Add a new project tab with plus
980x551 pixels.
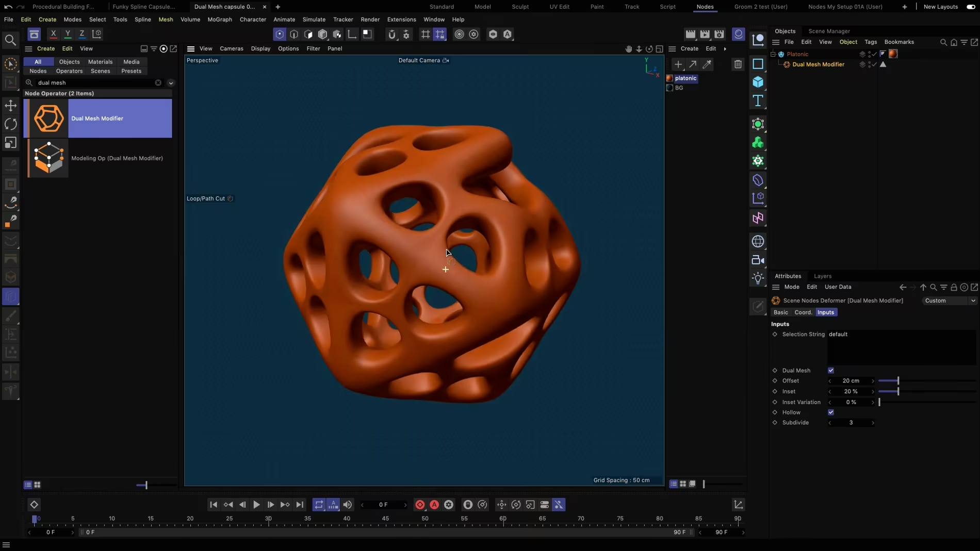[277, 7]
